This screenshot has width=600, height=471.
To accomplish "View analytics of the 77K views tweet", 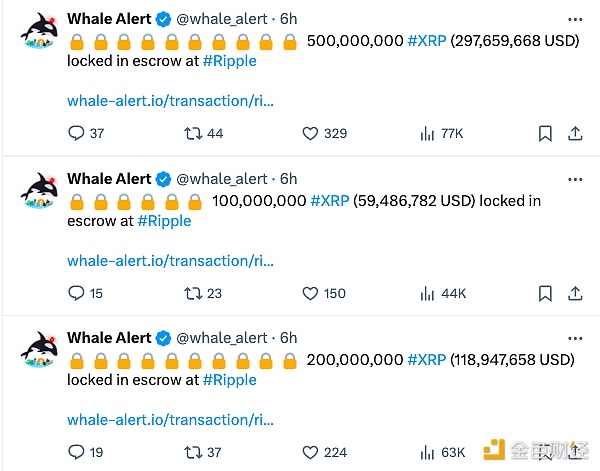I will [427, 133].
